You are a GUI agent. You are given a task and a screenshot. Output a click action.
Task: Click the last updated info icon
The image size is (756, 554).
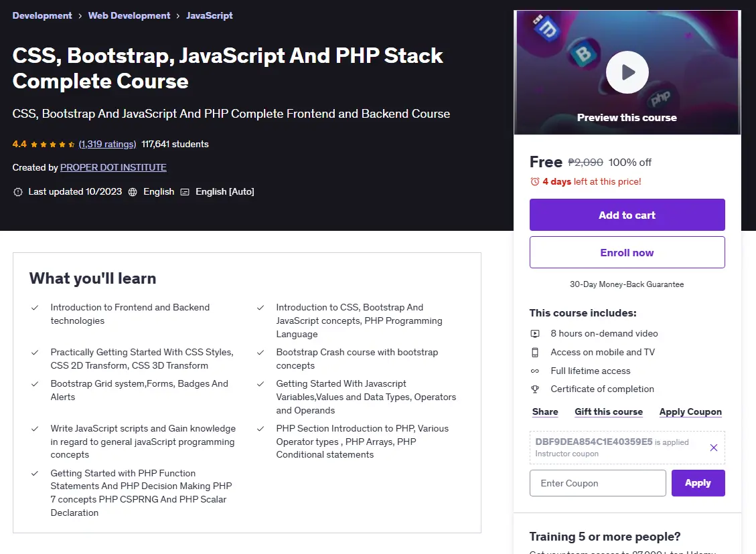(18, 192)
